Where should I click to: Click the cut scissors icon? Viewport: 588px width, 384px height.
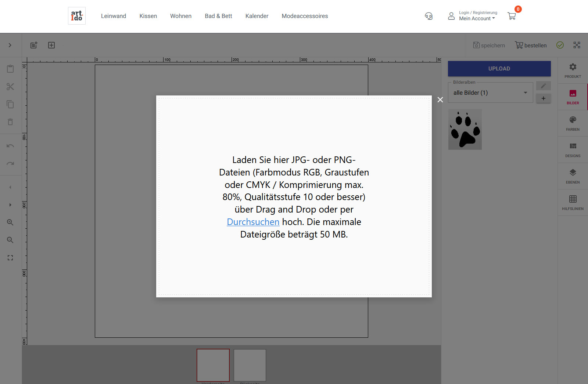coord(10,87)
